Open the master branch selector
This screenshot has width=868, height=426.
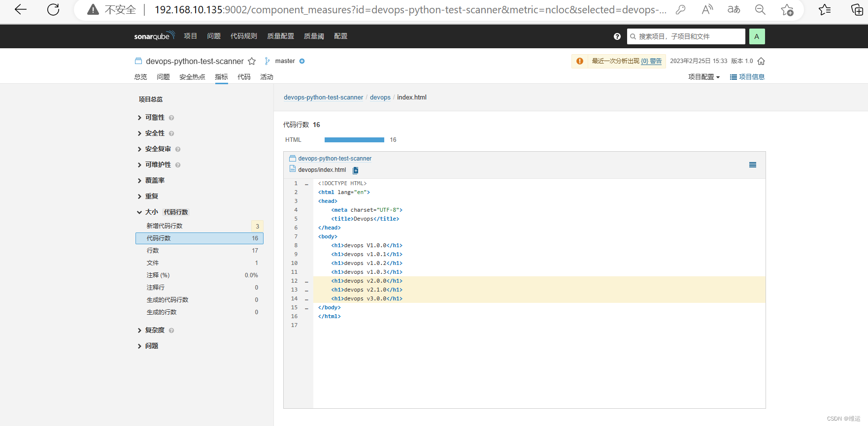point(285,61)
